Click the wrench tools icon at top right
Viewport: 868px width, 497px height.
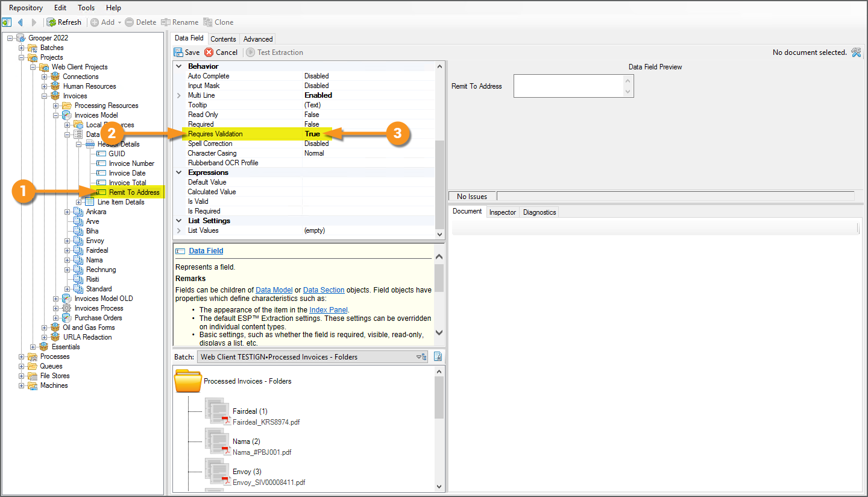point(857,52)
